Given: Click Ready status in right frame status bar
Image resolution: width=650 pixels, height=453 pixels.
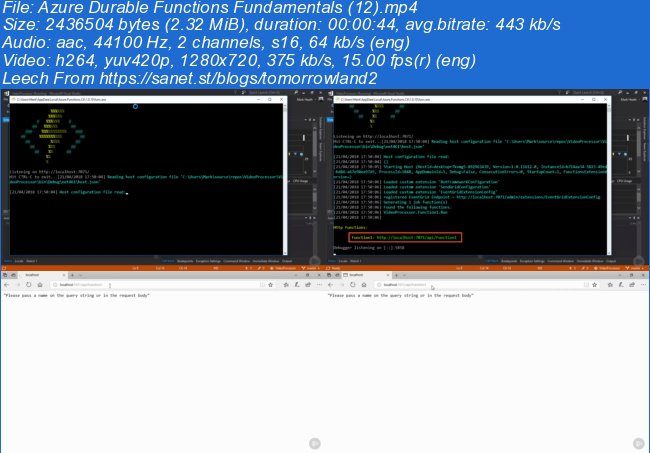Looking at the screenshot, I should tap(334, 269).
